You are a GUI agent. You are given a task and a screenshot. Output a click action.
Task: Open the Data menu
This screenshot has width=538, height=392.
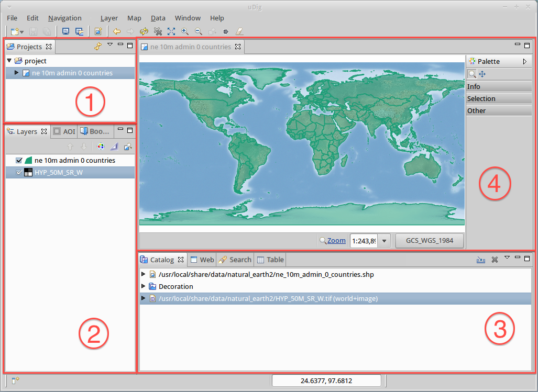tap(158, 18)
